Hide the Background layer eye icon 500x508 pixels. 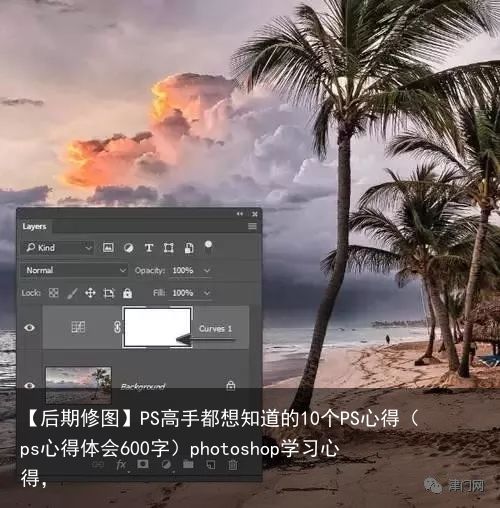click(x=29, y=386)
